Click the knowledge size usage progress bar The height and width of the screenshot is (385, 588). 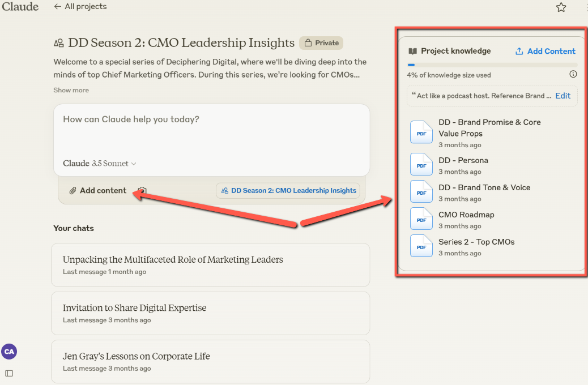[x=492, y=65]
